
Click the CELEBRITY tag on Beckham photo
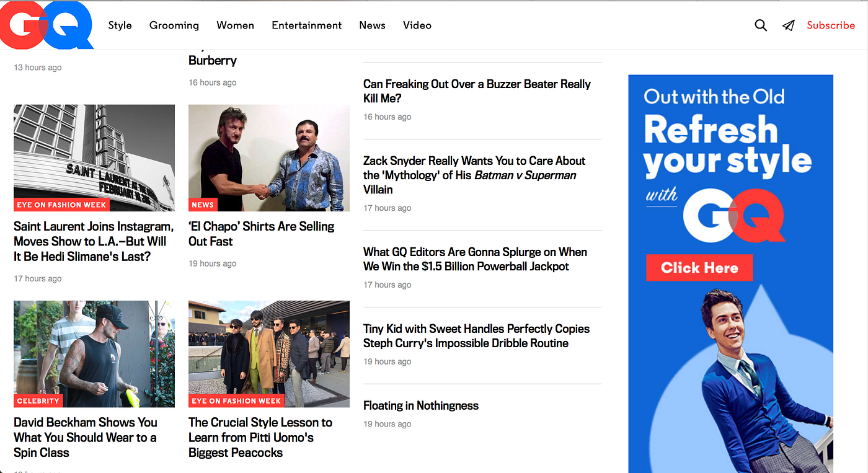(38, 401)
